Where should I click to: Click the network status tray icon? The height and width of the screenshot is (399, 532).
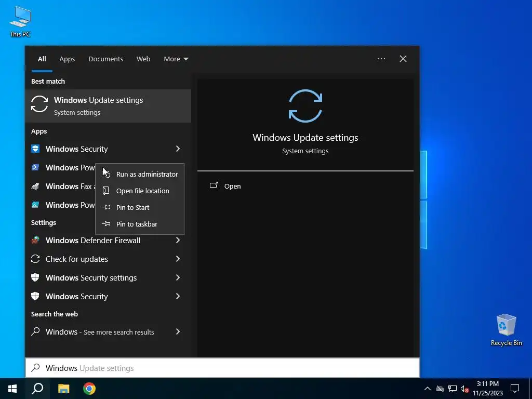[x=453, y=389]
